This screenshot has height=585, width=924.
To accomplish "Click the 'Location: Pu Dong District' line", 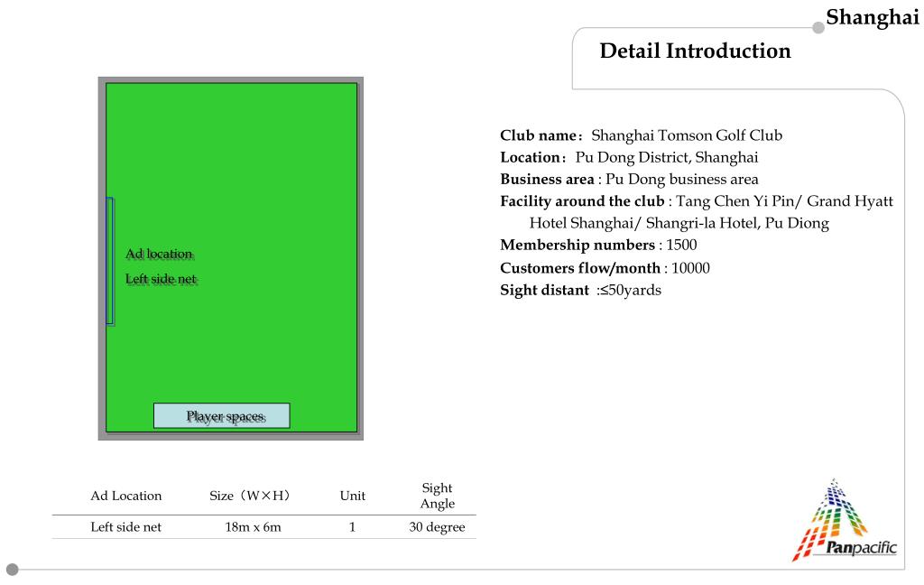I will coord(629,157).
